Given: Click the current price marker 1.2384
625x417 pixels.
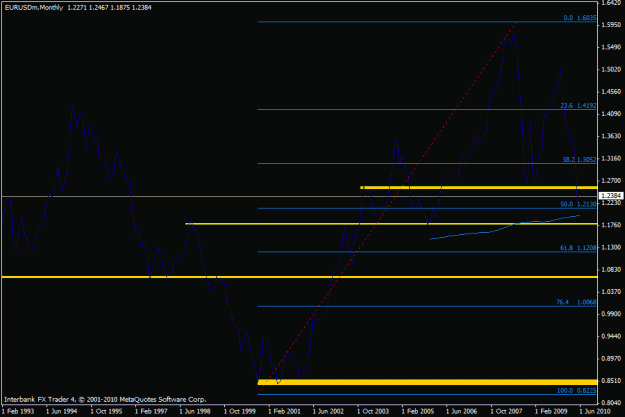Looking at the screenshot, I should 611,196.
